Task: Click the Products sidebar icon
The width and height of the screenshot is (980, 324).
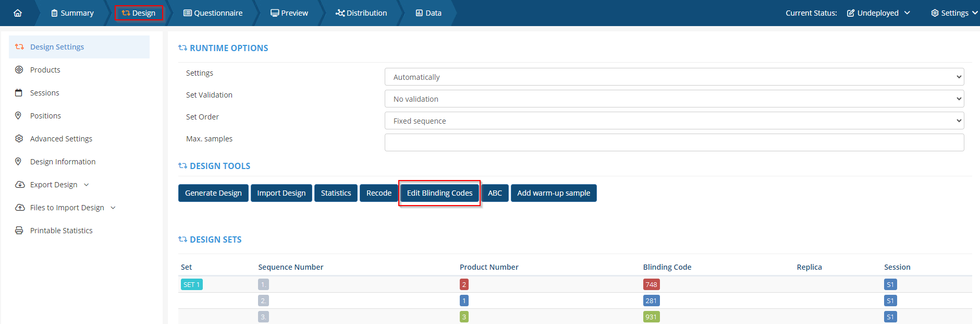Action: (x=19, y=70)
